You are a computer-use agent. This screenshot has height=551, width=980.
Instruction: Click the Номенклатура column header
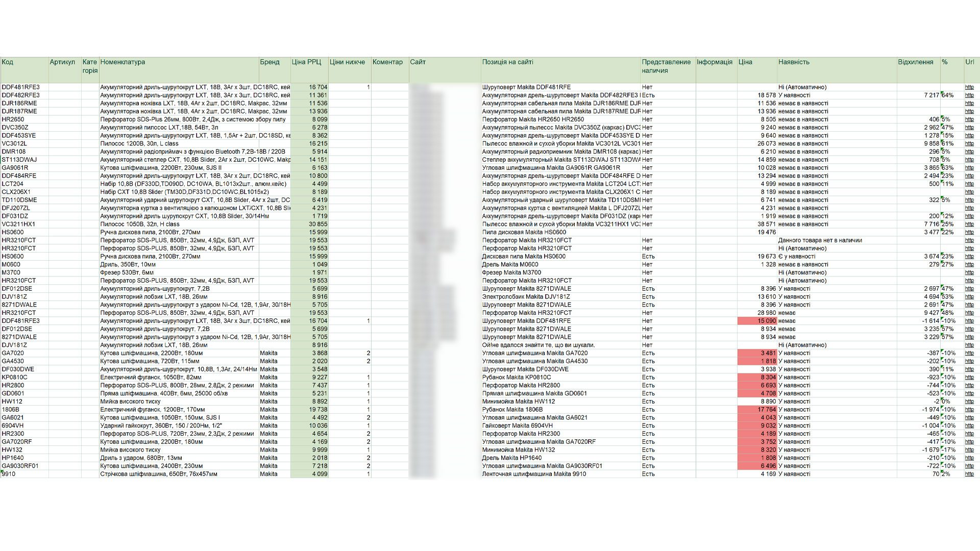pyautogui.click(x=122, y=62)
